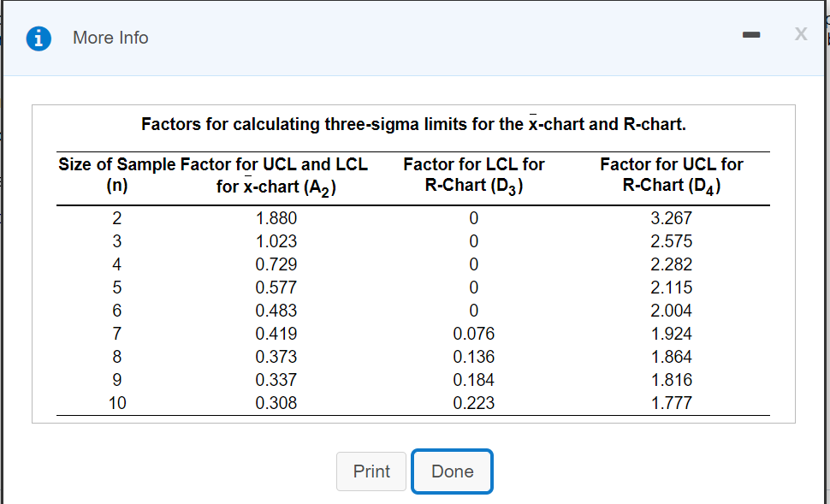Click the R-Chart (D3) column header

tap(473, 175)
